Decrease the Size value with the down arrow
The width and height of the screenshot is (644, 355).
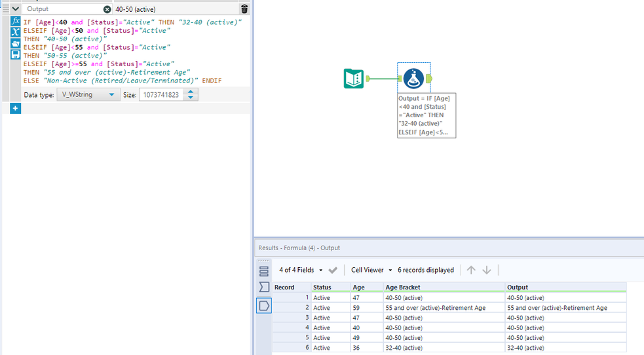pyautogui.click(x=191, y=98)
